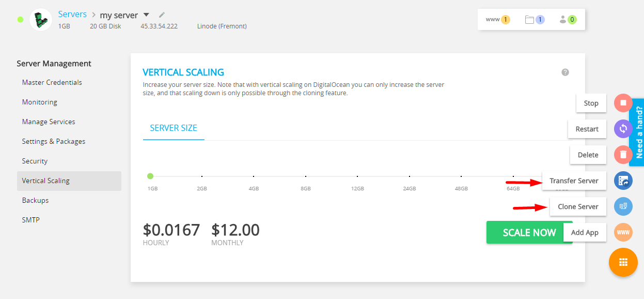Open the www applications counter
Viewport: 644px width, 299px height.
(x=498, y=20)
